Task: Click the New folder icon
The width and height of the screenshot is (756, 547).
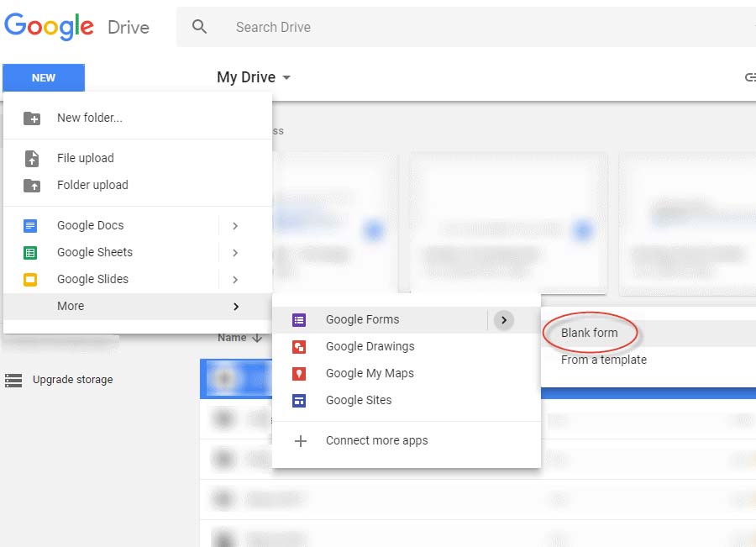Action: pyautogui.click(x=32, y=118)
